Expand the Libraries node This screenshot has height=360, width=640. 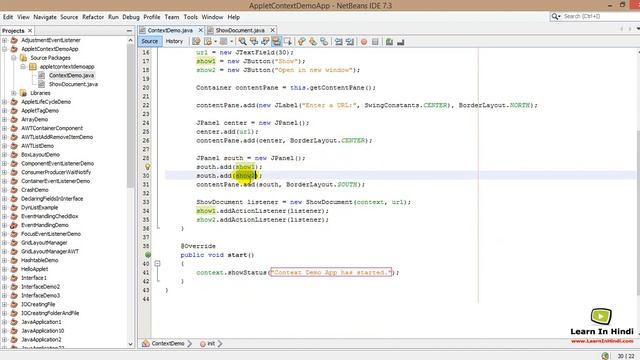(13, 93)
